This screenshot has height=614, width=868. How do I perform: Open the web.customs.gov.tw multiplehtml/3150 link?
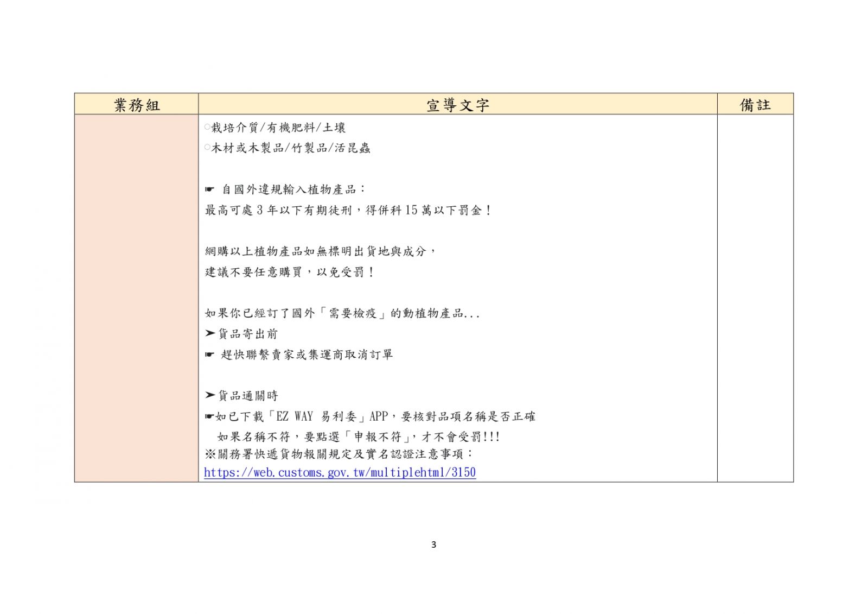pyautogui.click(x=340, y=473)
